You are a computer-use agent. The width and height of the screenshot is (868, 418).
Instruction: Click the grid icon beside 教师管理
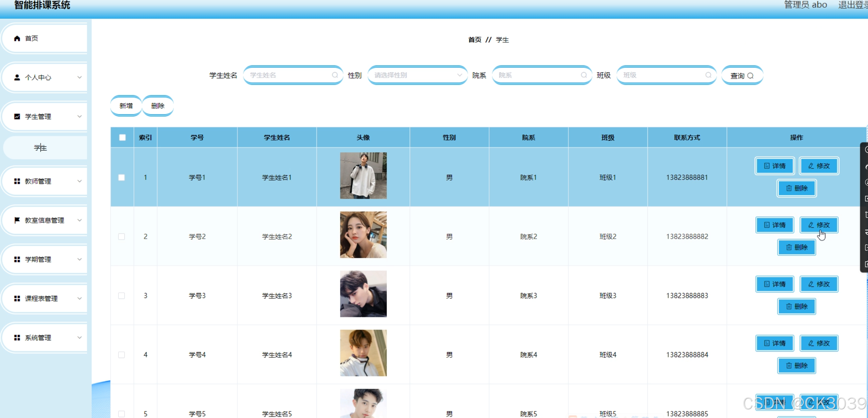(x=17, y=181)
